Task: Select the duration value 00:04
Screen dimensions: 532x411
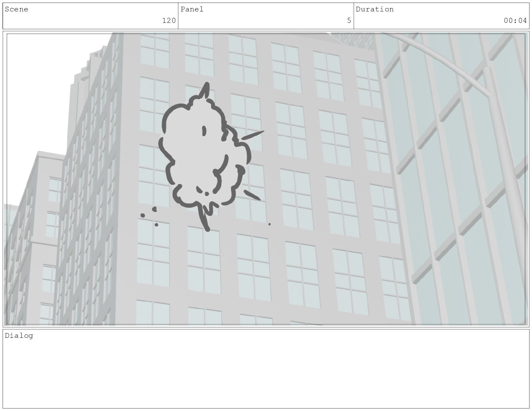Action: pyautogui.click(x=515, y=20)
